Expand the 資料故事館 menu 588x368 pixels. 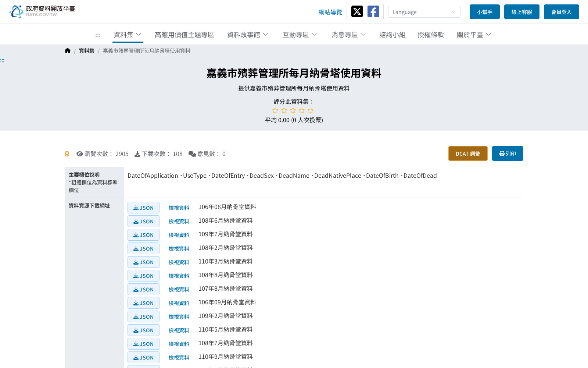coord(247,35)
